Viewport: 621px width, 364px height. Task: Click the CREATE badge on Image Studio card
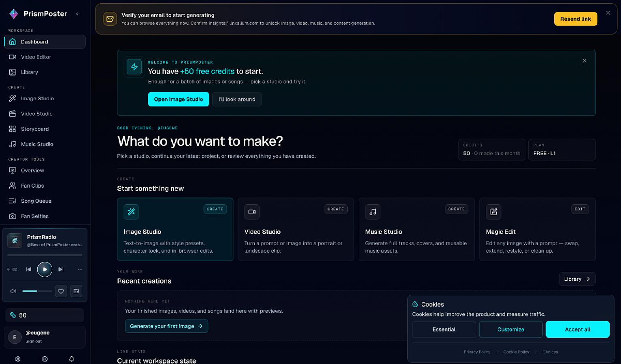click(215, 209)
